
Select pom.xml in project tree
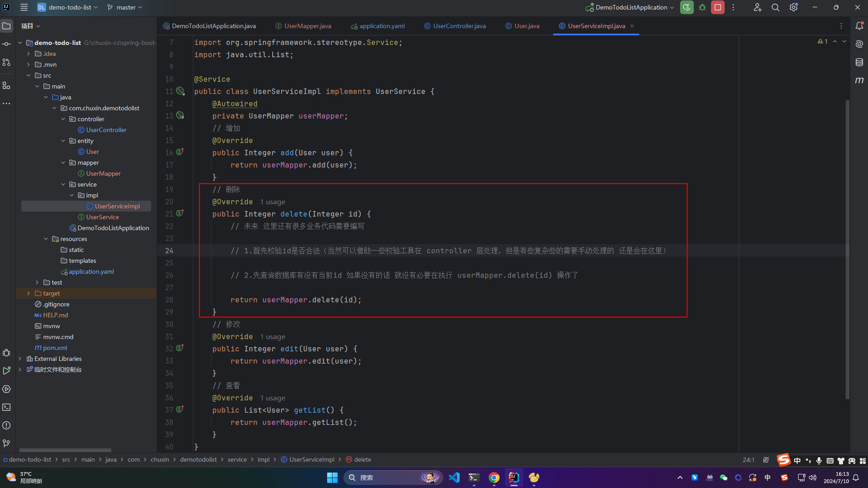point(55,348)
